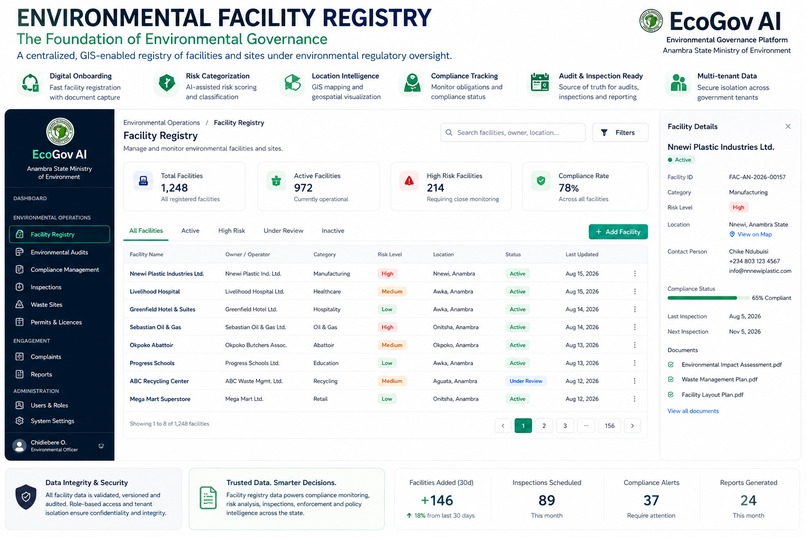Click info@nnewiplastic.com email address
Viewport: 806px width, 537px height.
(x=760, y=271)
